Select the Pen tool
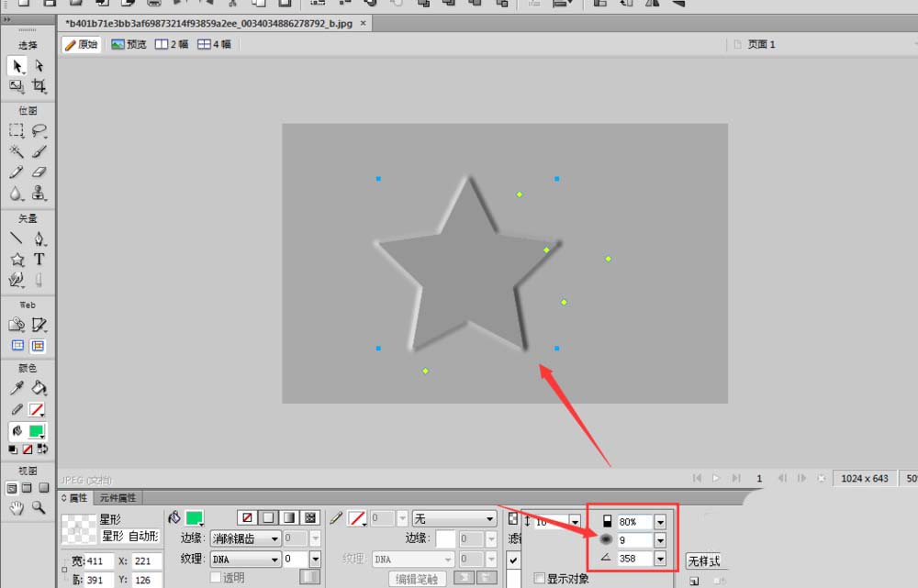Screen dimensions: 918x588 [x=39, y=239]
